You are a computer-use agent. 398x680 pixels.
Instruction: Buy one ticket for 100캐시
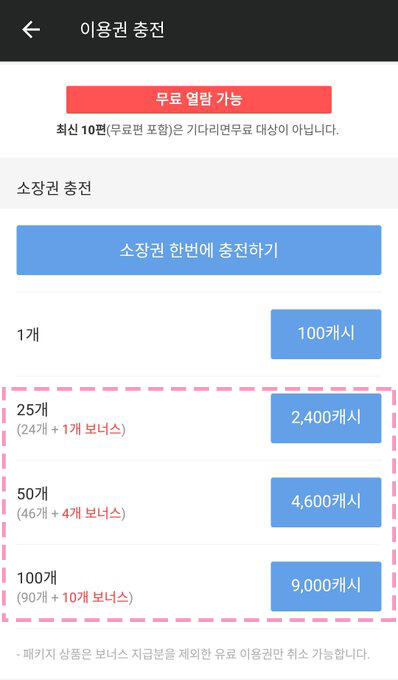pyautogui.click(x=326, y=334)
